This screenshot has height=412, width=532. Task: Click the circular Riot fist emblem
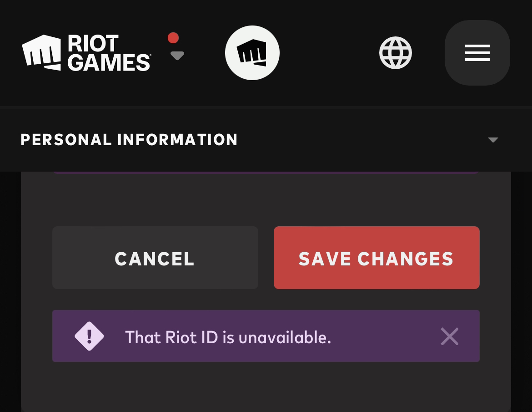[252, 52]
